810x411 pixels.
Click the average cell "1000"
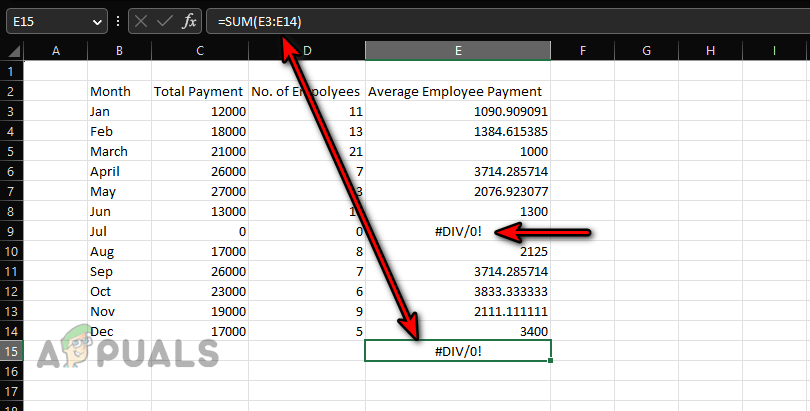(x=458, y=151)
